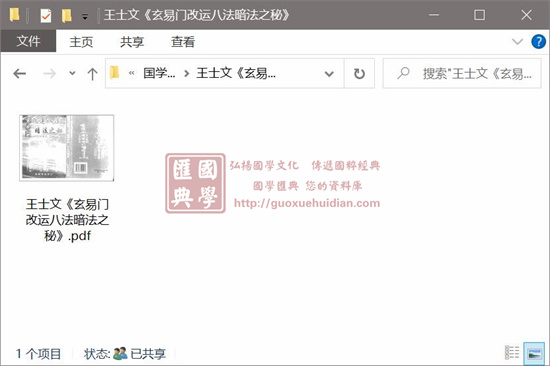Click the folder icon in title bar
The image size is (550, 366).
pyautogui.click(x=14, y=15)
